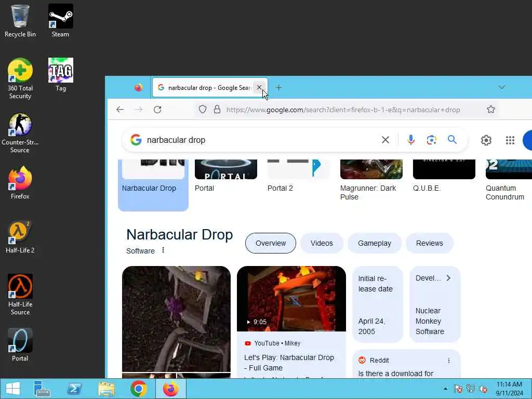Open the large Narbacular Drop screenshot image
This screenshot has height=399, width=532.
click(176, 319)
